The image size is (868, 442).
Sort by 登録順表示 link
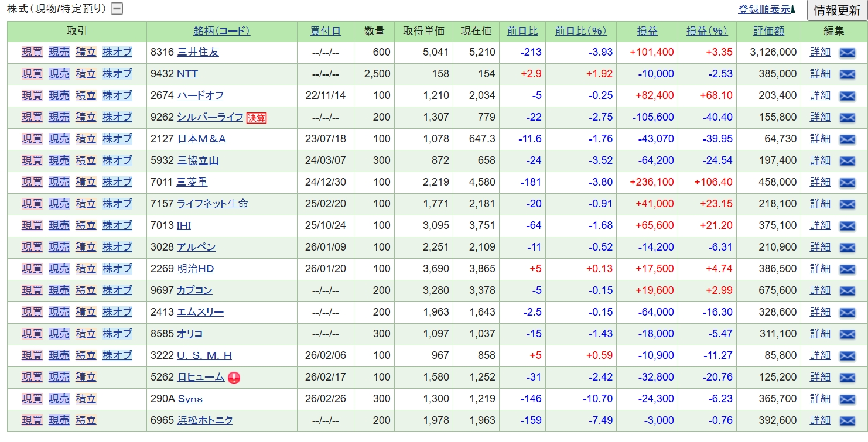pos(764,9)
